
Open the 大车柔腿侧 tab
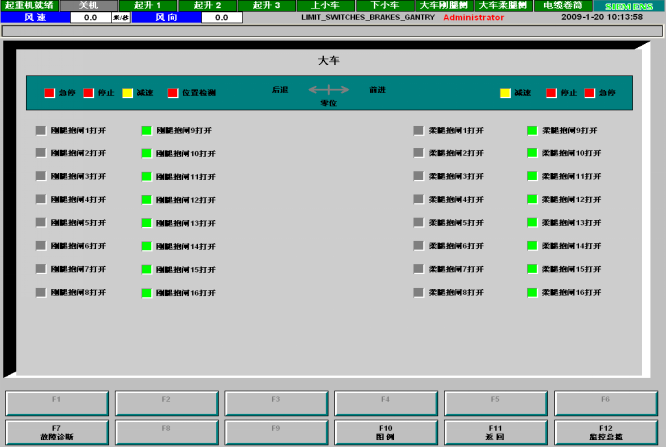click(508, 5)
